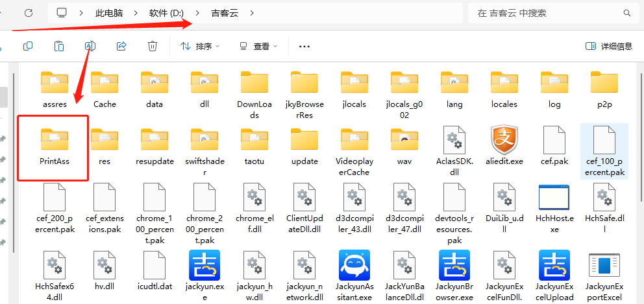Open the DownLoads folder
The width and height of the screenshot is (644, 304).
click(x=254, y=95)
